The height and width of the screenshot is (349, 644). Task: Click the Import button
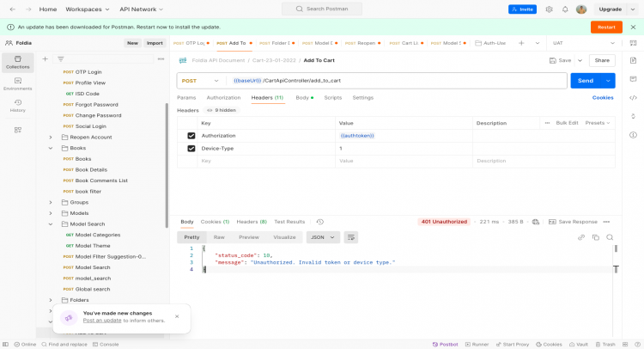pos(155,43)
